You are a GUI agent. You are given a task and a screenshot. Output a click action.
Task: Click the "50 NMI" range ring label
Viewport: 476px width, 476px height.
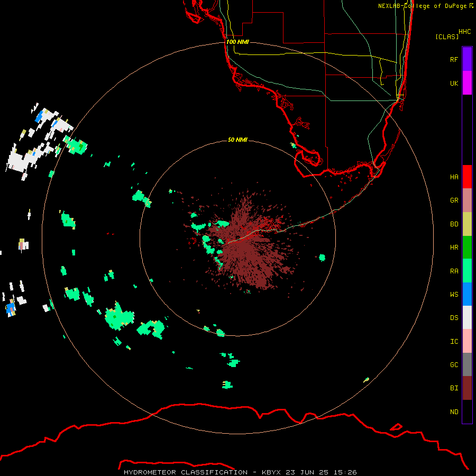(237, 140)
